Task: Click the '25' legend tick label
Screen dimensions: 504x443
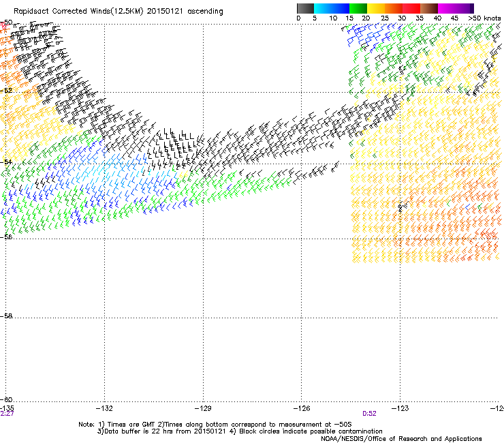Action: [385, 18]
